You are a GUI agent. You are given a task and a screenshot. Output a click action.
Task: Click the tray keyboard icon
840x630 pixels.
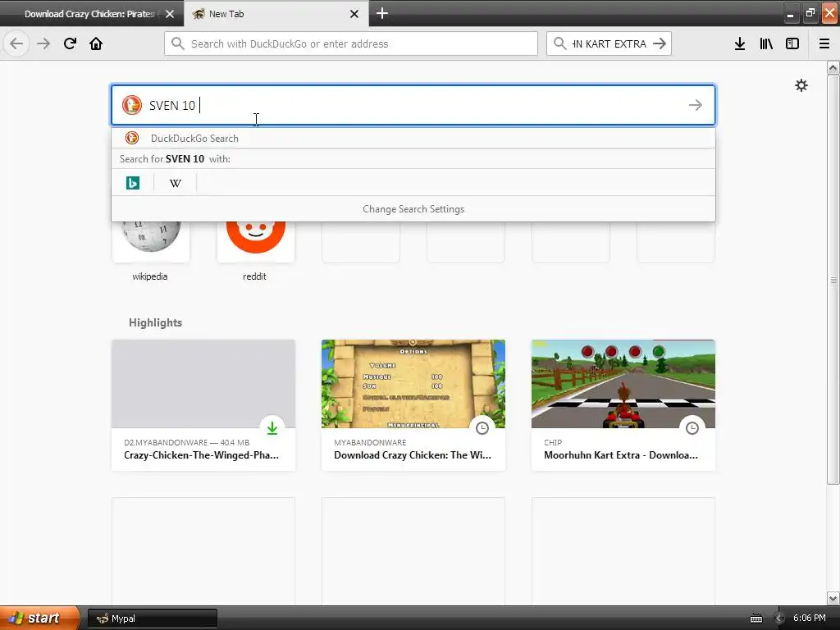coord(756,619)
